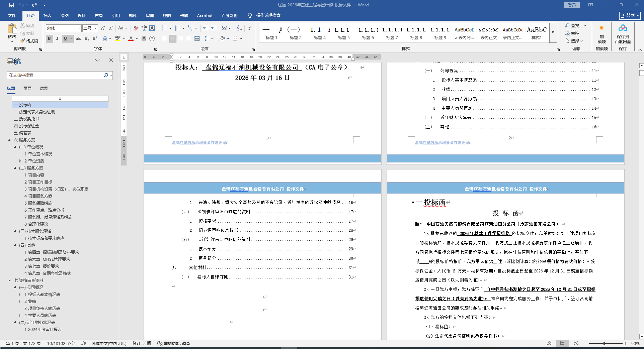The width and height of the screenshot is (644, 349).
Task: Switch to Read Mode view in status bar
Action: [549, 344]
